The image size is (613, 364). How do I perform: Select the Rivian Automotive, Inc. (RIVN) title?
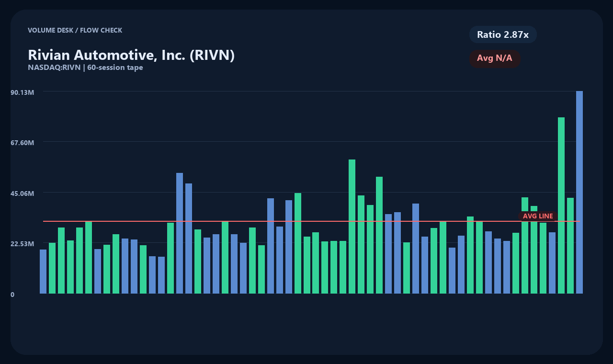pyautogui.click(x=131, y=55)
